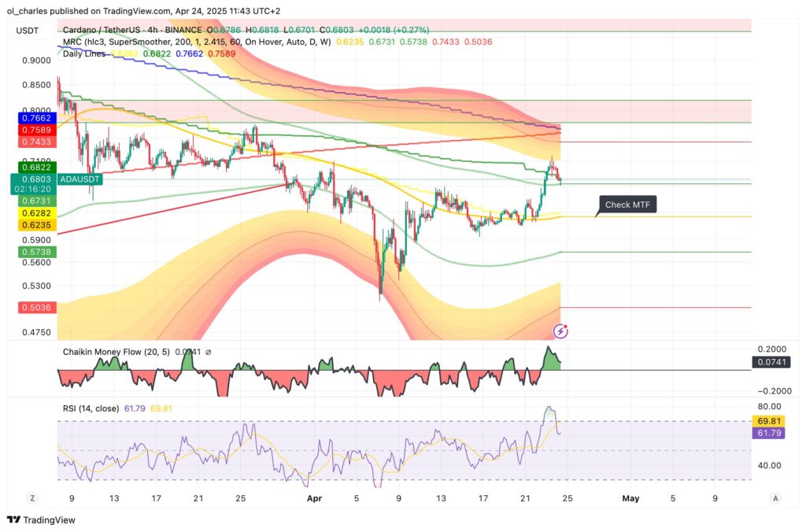
Task: Click the Check MTF label
Action: [627, 205]
